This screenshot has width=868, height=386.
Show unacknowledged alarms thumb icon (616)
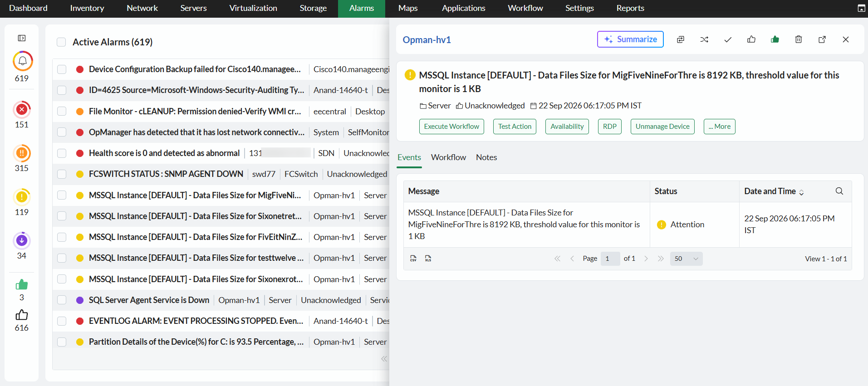[22, 315]
